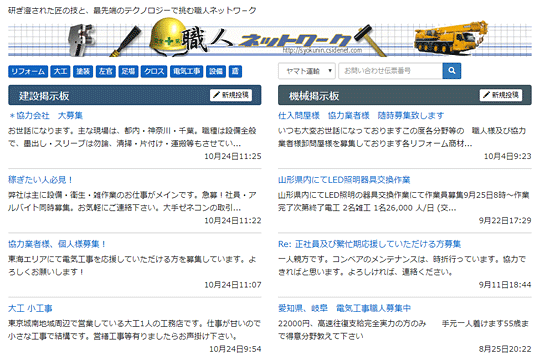Click the excerpt starting 弊社は主に設備・衛生
This screenshot has width=540, height=360.
132,202
